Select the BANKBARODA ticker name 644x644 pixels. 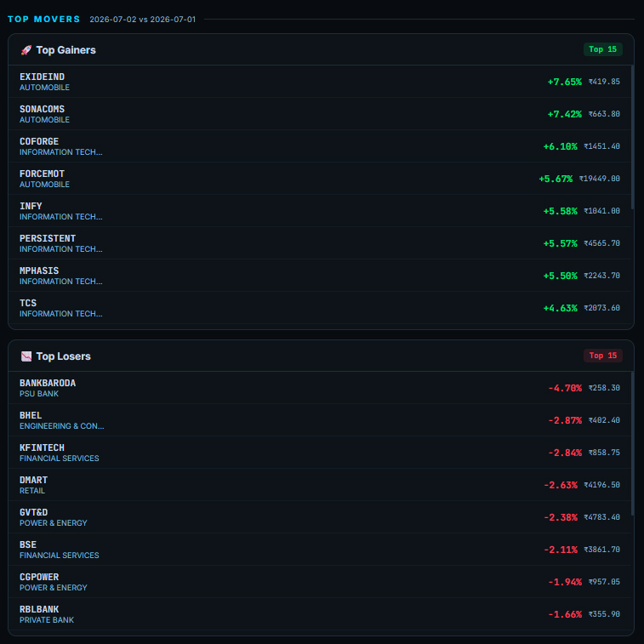coord(48,383)
